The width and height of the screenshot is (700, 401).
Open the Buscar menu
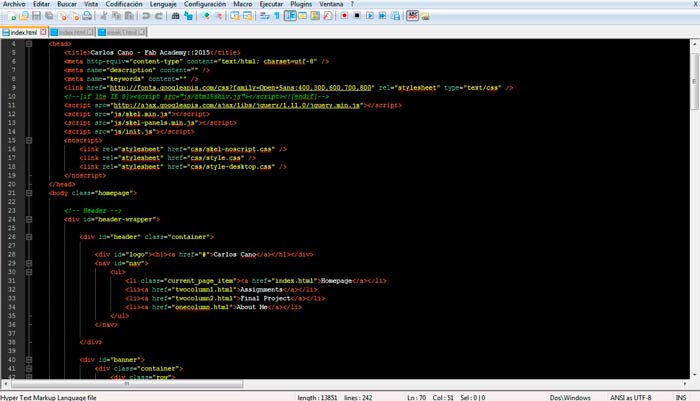coord(67,4)
